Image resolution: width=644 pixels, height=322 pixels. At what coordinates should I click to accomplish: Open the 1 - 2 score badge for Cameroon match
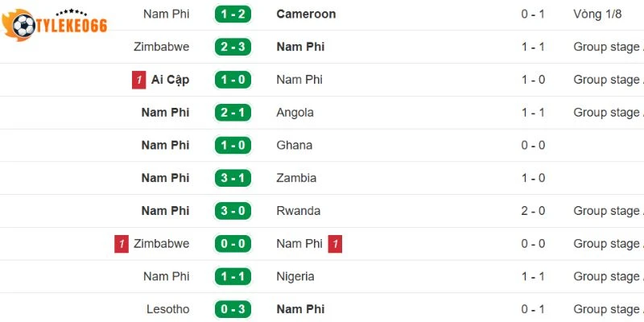tap(233, 14)
